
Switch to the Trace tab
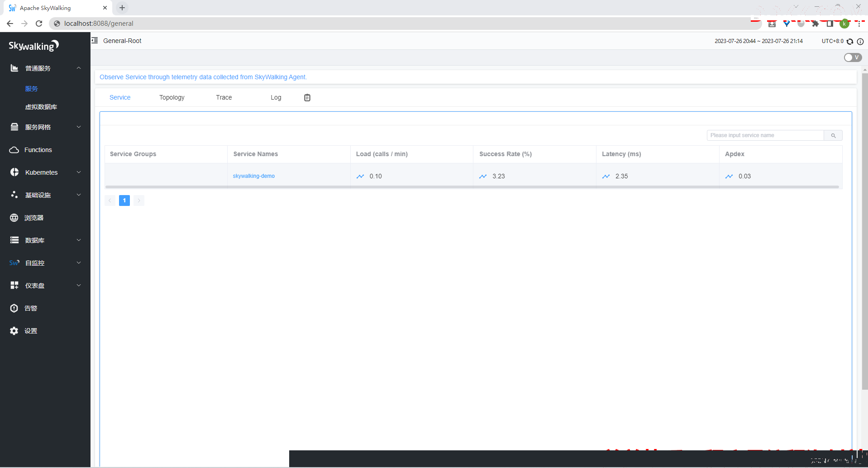pyautogui.click(x=224, y=97)
